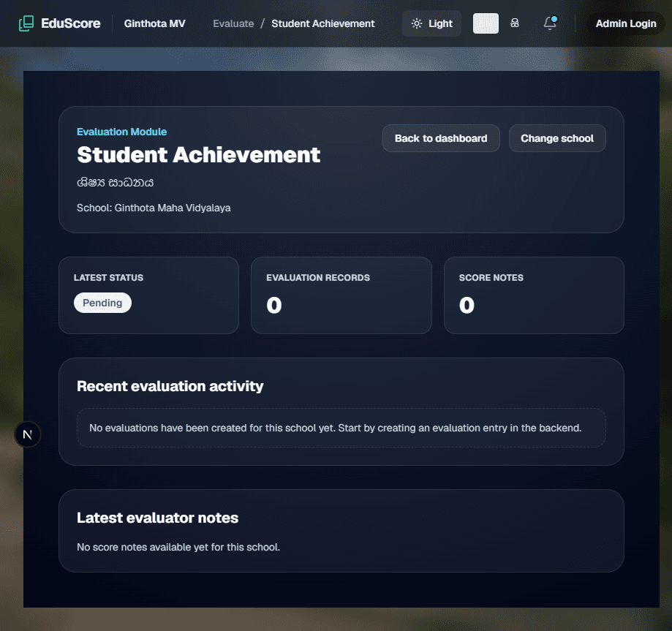The height and width of the screenshot is (631, 672).
Task: Switch language with the Sinhala character button
Action: tap(515, 23)
